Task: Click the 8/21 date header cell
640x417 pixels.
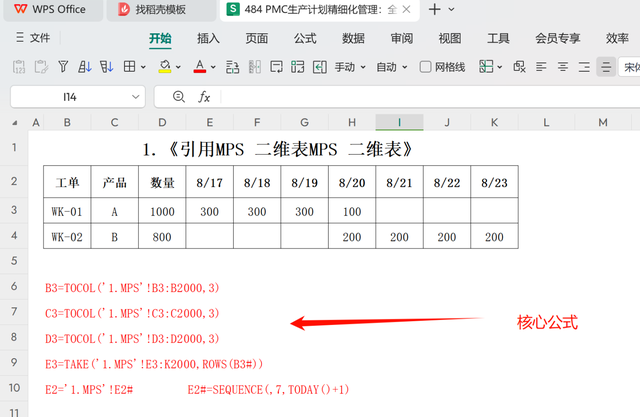Action: click(x=399, y=182)
